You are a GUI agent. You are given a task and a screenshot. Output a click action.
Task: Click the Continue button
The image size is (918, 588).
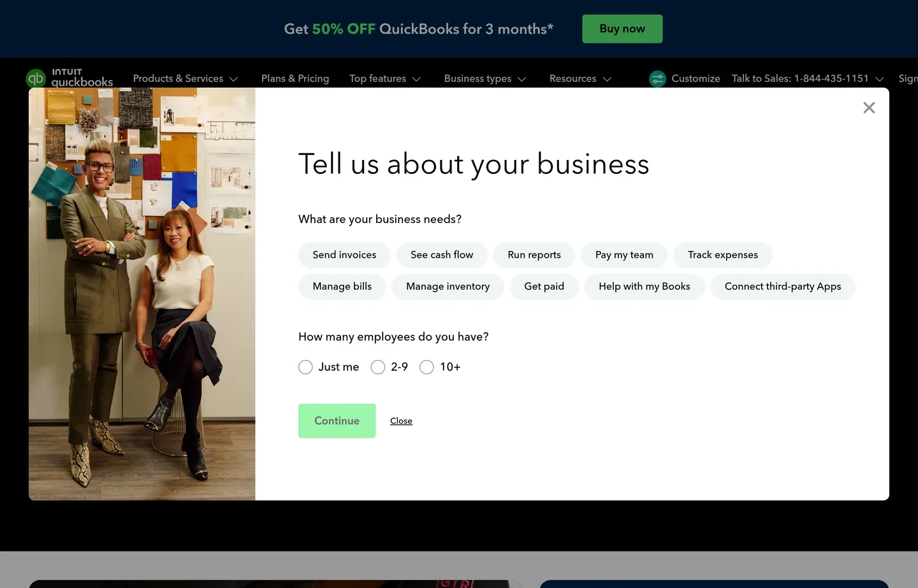tap(337, 420)
